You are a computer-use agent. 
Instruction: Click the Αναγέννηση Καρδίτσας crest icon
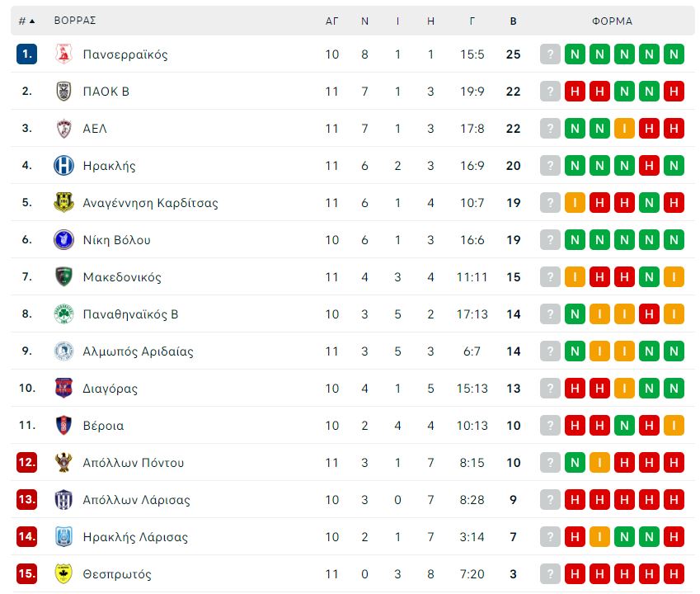[x=63, y=202]
